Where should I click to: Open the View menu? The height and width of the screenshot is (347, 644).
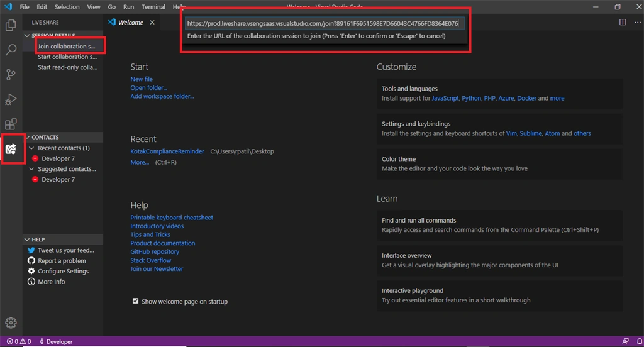click(94, 7)
